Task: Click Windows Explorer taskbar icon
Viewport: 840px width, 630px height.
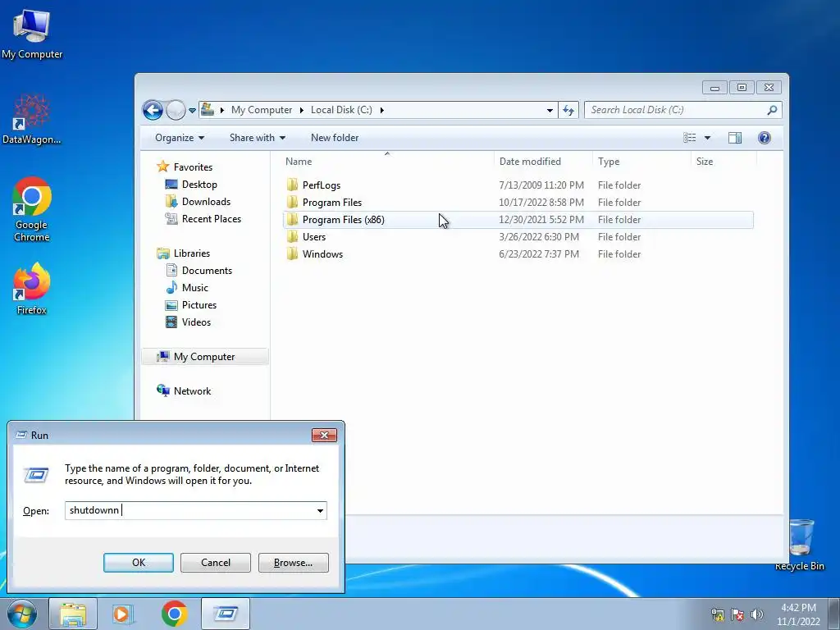Action: click(73, 614)
